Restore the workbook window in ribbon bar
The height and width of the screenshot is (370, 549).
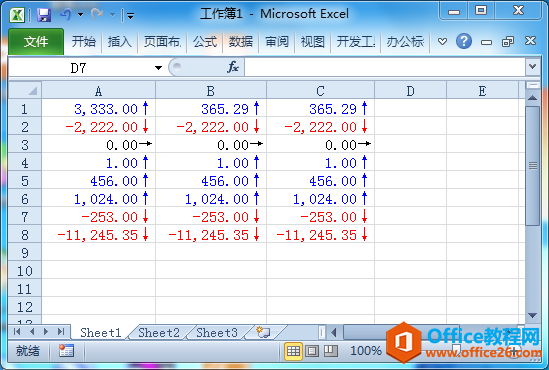(508, 42)
